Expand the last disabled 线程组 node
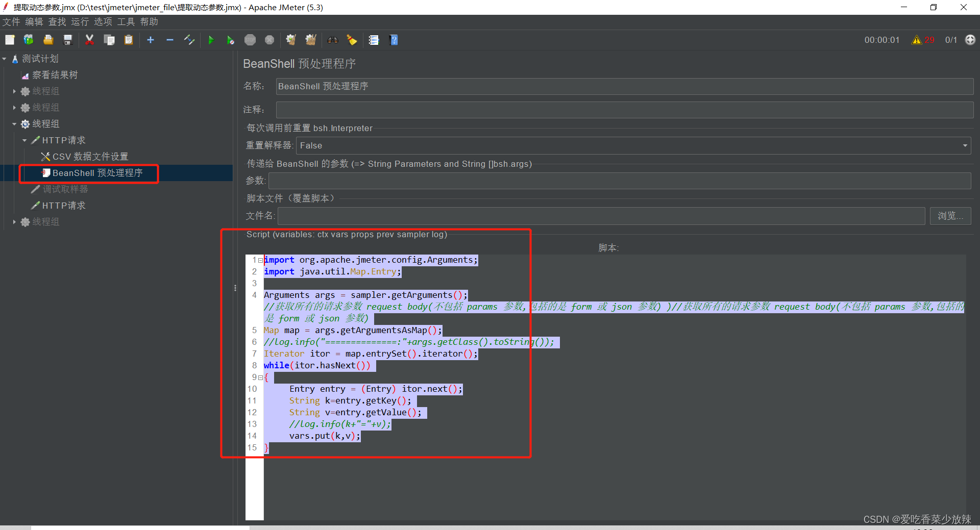This screenshot has width=980, height=530. point(14,222)
